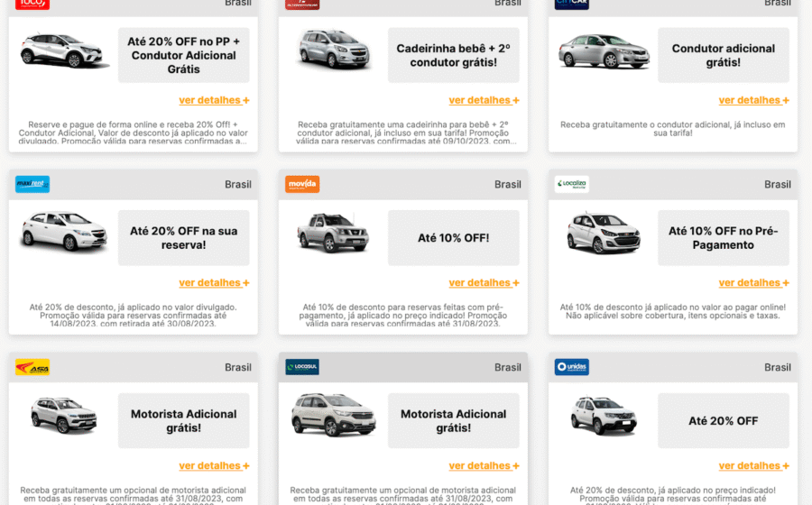Open ver detalhes on the Locasul card
This screenshot has height=505, width=812.
[484, 465]
